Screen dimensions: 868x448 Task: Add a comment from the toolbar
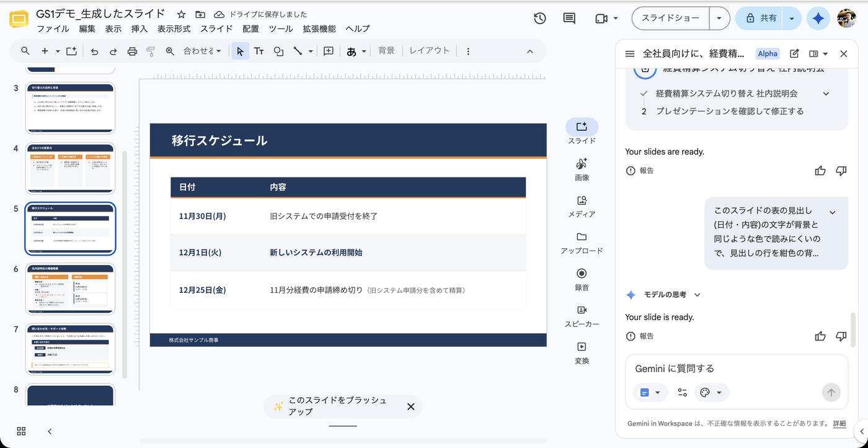[x=329, y=51]
